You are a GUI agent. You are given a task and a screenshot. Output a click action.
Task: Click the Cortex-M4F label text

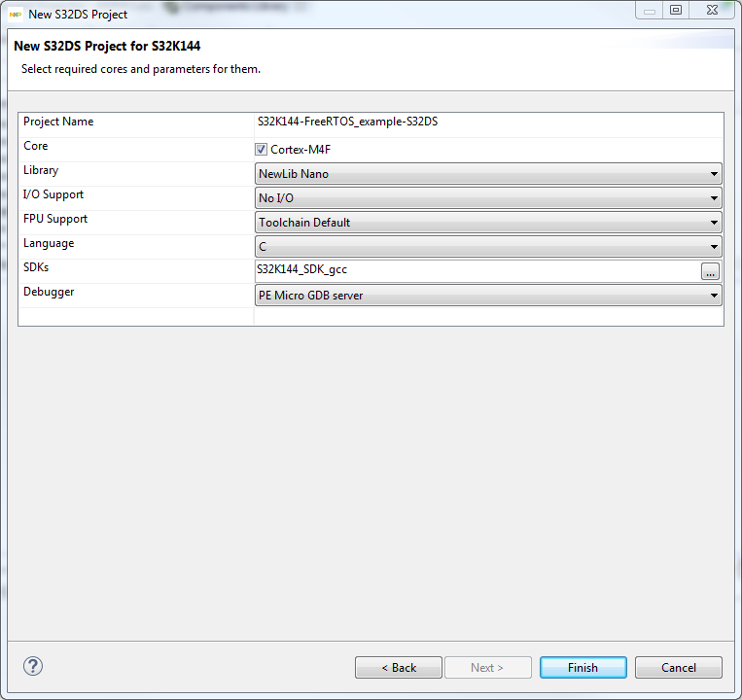pyautogui.click(x=300, y=150)
